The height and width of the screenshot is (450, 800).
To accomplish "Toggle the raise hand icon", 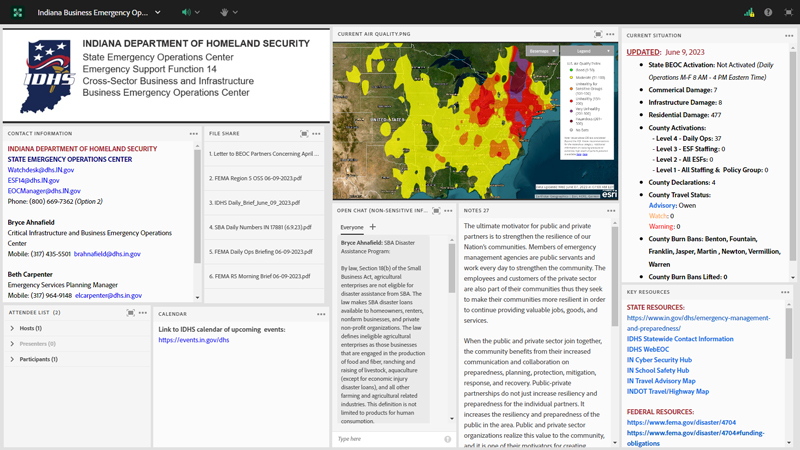I will [223, 13].
